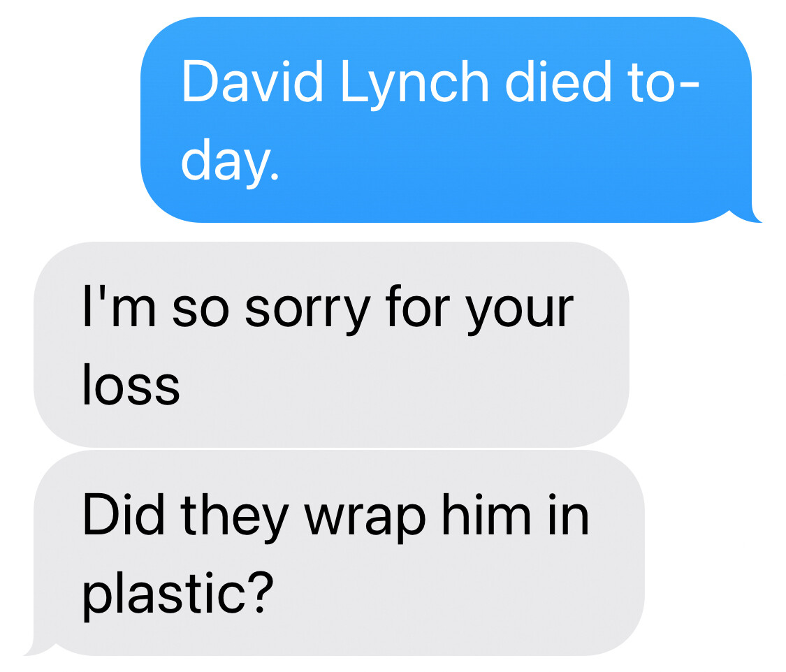
Task: Click the word 'Did' in the last message
Action: [x=123, y=515]
